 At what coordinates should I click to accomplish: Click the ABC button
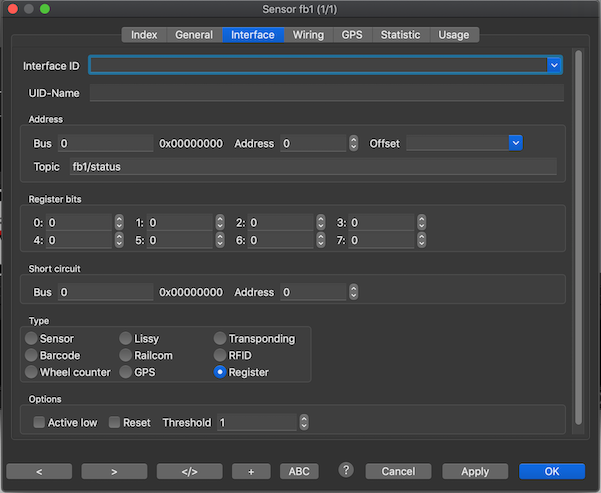(x=298, y=471)
